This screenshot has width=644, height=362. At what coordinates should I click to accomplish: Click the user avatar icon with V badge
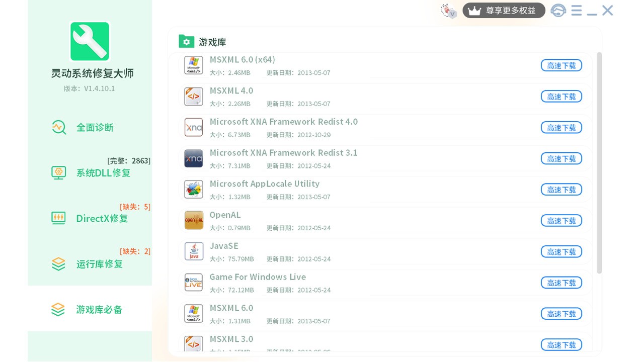tap(449, 11)
